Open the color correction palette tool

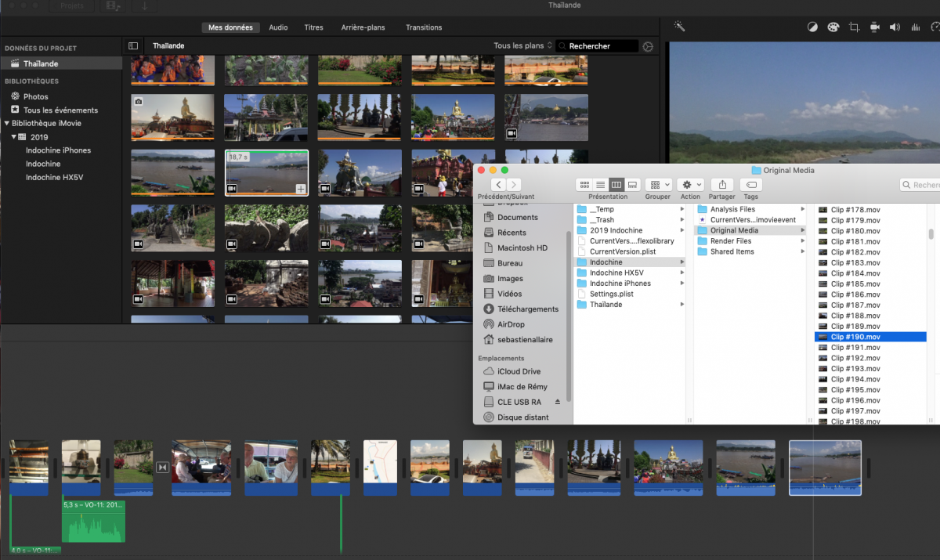(x=833, y=27)
